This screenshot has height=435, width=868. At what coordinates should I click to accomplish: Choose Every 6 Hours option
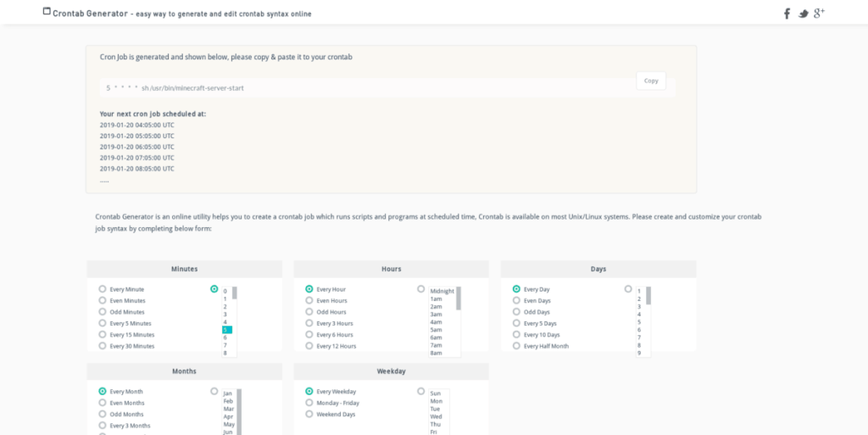click(309, 334)
